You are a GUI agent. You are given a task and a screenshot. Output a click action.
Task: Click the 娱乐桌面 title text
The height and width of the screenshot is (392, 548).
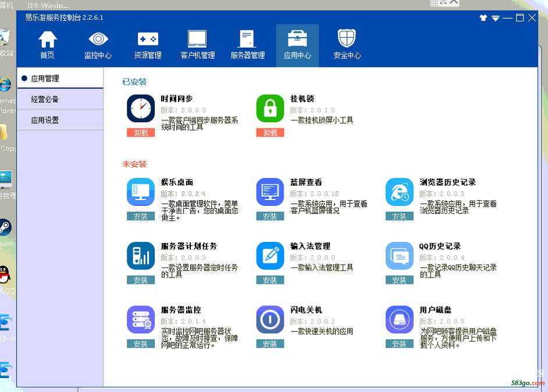pos(177,183)
